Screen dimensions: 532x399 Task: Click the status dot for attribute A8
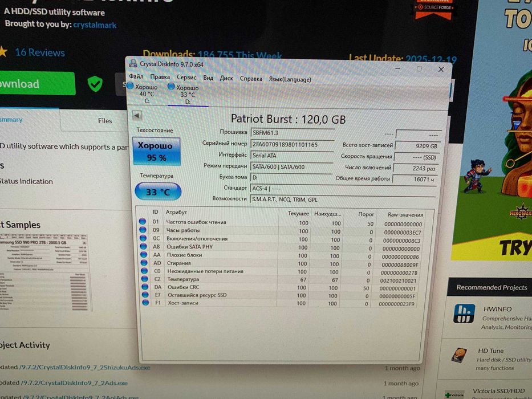point(144,246)
